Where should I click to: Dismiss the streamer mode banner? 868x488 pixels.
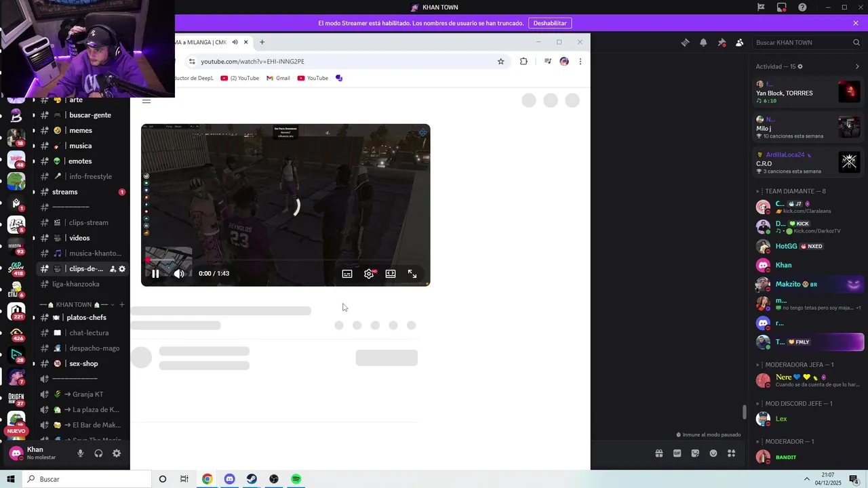coord(856,23)
